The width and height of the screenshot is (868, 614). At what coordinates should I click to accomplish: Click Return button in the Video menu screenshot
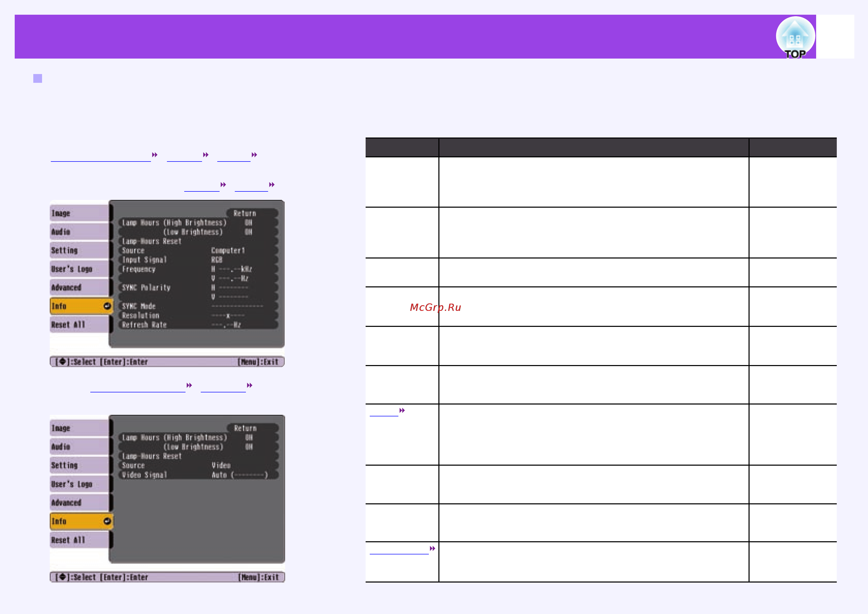(x=253, y=428)
